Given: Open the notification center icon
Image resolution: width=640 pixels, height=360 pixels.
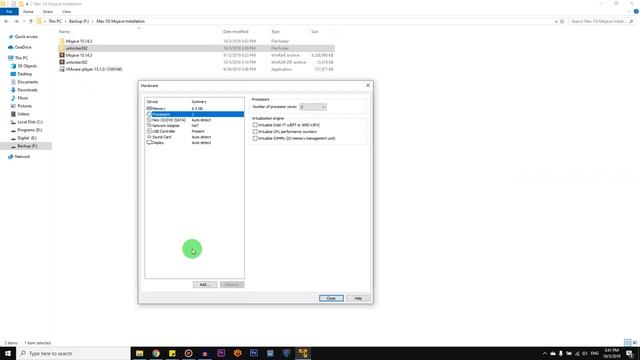Looking at the screenshot, I should click(x=630, y=353).
